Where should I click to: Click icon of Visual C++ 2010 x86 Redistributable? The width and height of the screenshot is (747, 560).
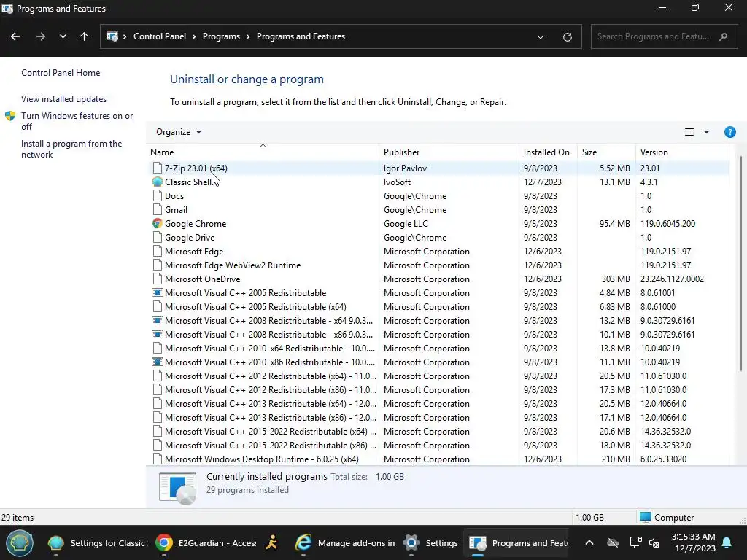pos(158,362)
